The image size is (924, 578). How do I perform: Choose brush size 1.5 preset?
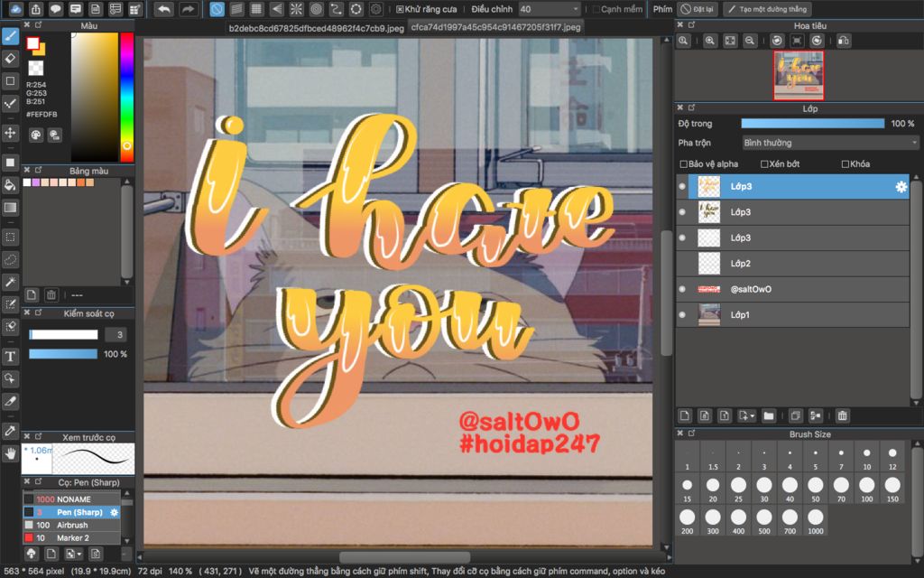pyautogui.click(x=713, y=458)
